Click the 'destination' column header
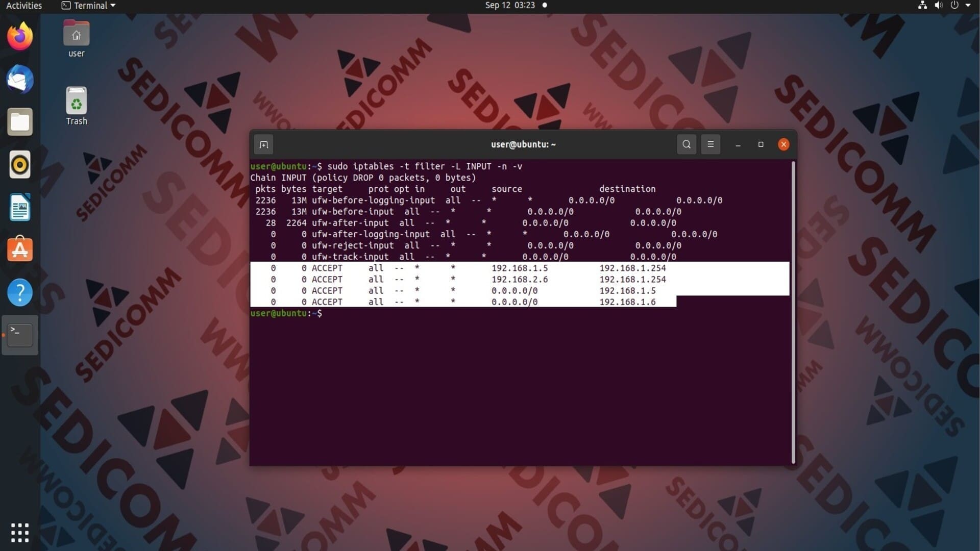Viewport: 980px width, 551px height. click(x=627, y=189)
